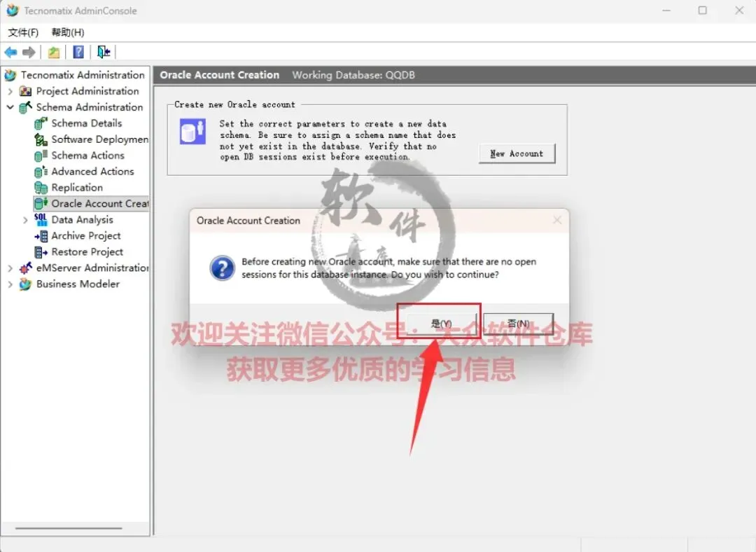Click the tree panel horizontal scrollbar
756x552 pixels.
[x=69, y=528]
